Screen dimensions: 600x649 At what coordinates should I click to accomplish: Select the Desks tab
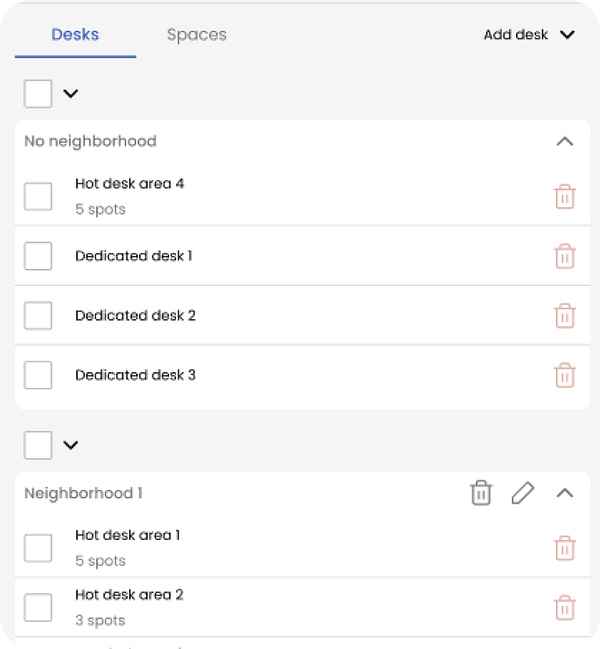point(75,35)
